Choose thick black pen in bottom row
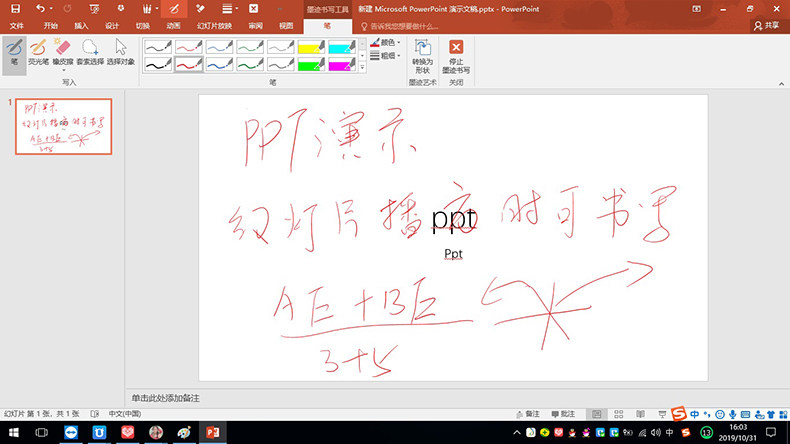The height and width of the screenshot is (444, 790). [158, 65]
